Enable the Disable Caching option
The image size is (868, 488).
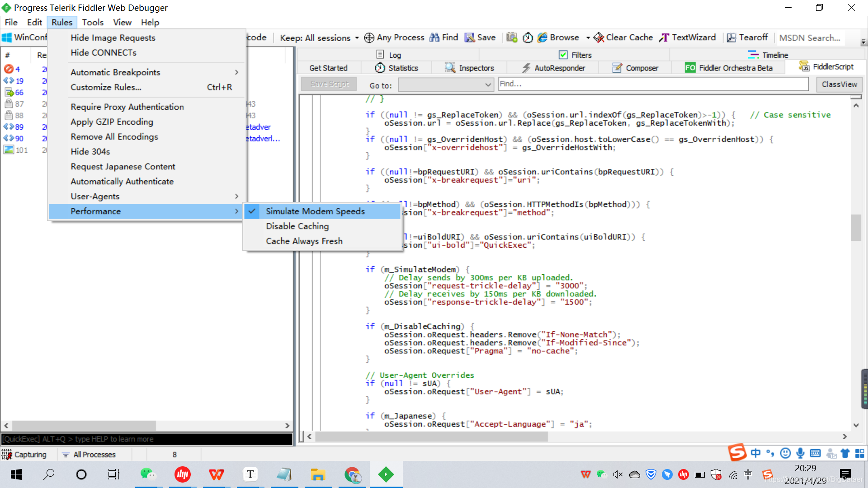(x=297, y=226)
